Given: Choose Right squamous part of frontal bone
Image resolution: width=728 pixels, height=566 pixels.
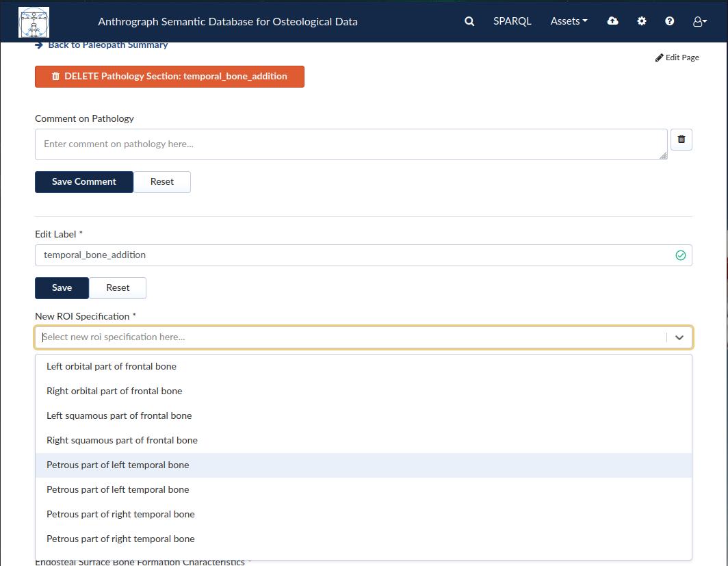Looking at the screenshot, I should coord(363,440).
